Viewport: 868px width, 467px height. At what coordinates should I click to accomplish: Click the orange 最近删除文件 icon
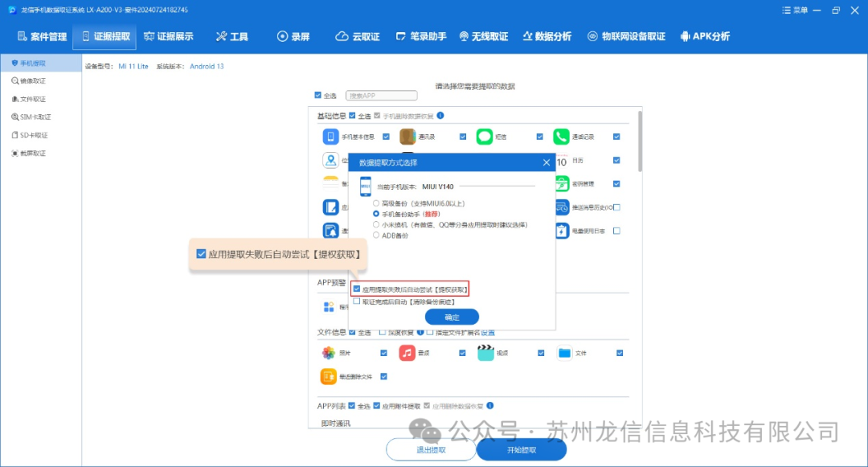coord(328,376)
